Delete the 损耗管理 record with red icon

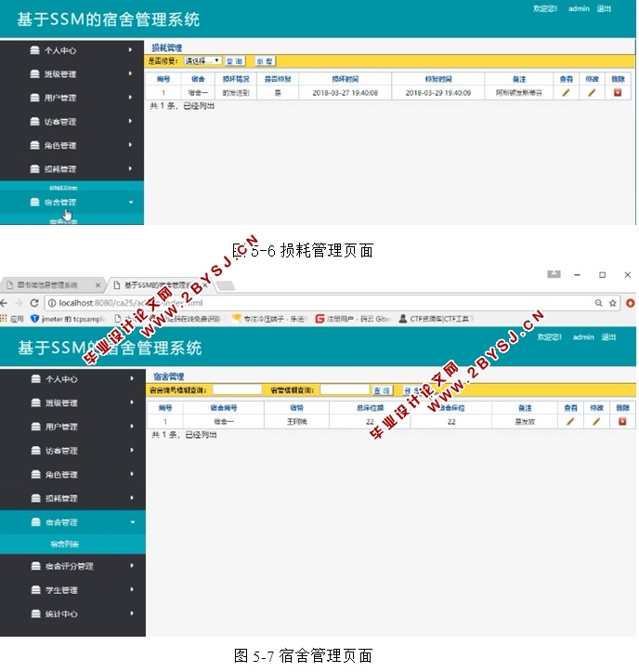coord(618,93)
